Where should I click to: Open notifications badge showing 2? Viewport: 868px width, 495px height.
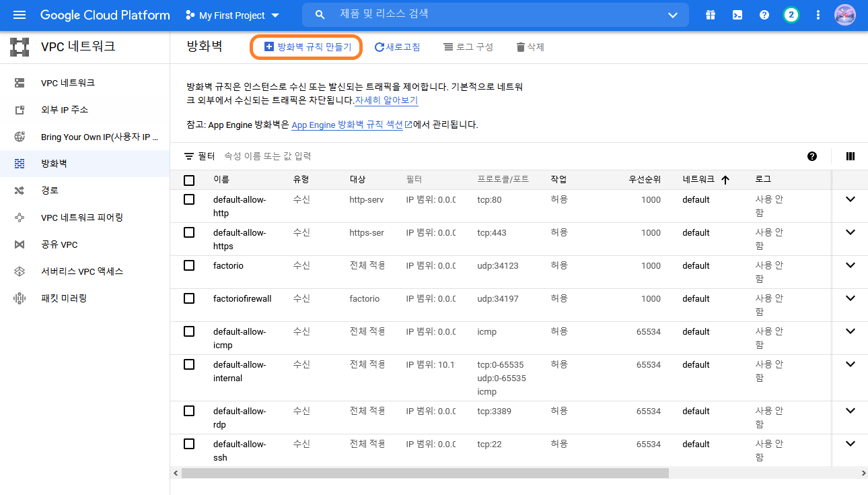coord(791,15)
